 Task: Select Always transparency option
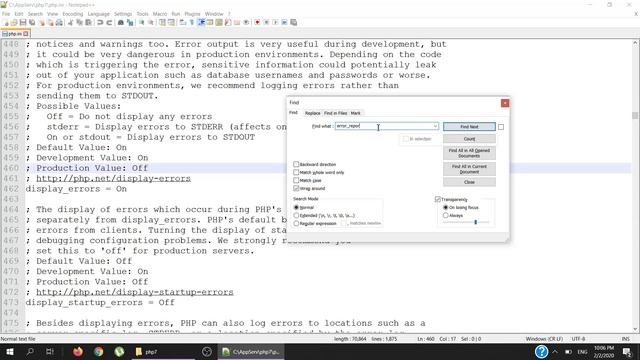[446, 215]
